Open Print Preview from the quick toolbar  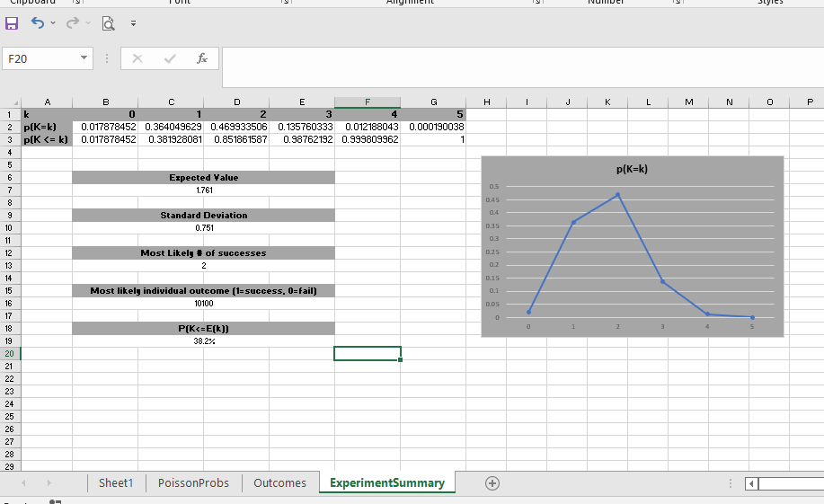point(108,21)
